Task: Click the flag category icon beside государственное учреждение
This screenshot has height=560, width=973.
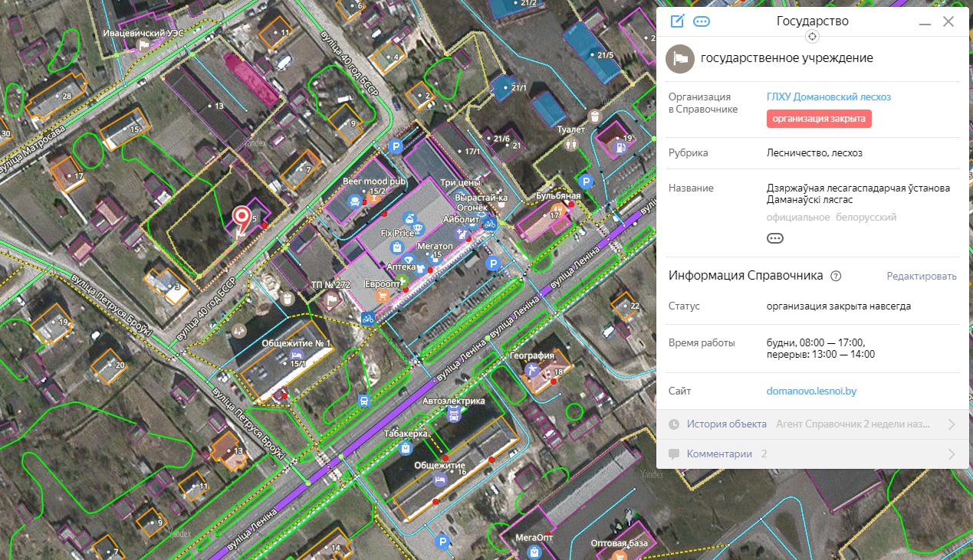Action: [x=679, y=58]
